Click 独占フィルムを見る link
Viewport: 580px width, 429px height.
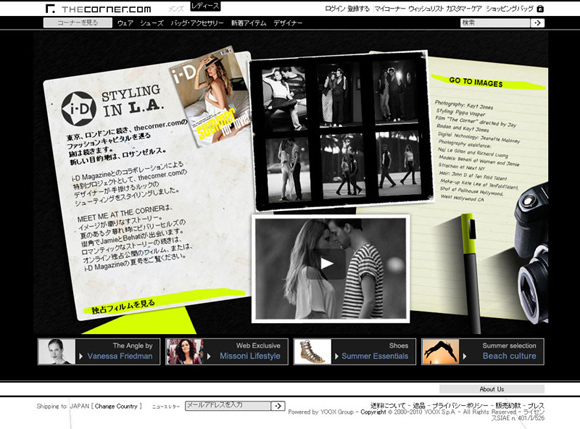click(x=124, y=307)
